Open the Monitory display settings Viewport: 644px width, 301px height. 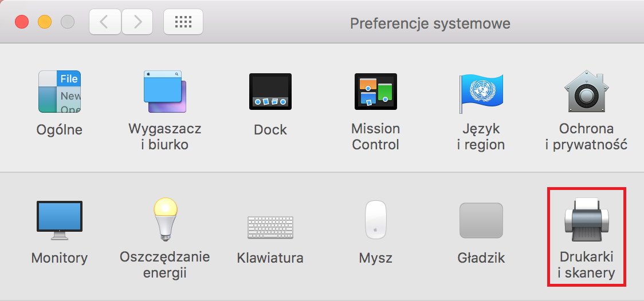[x=60, y=220]
